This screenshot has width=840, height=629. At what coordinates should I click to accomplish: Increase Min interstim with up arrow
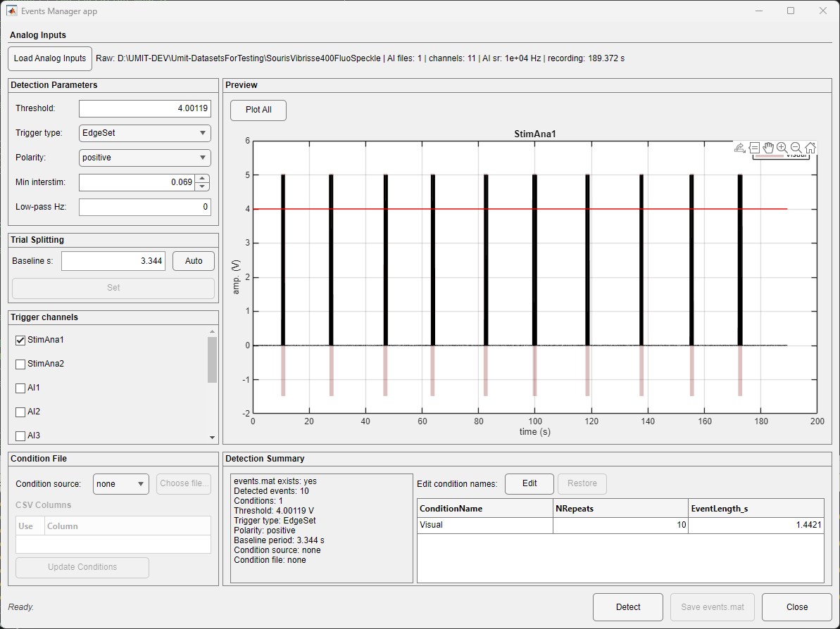202,178
